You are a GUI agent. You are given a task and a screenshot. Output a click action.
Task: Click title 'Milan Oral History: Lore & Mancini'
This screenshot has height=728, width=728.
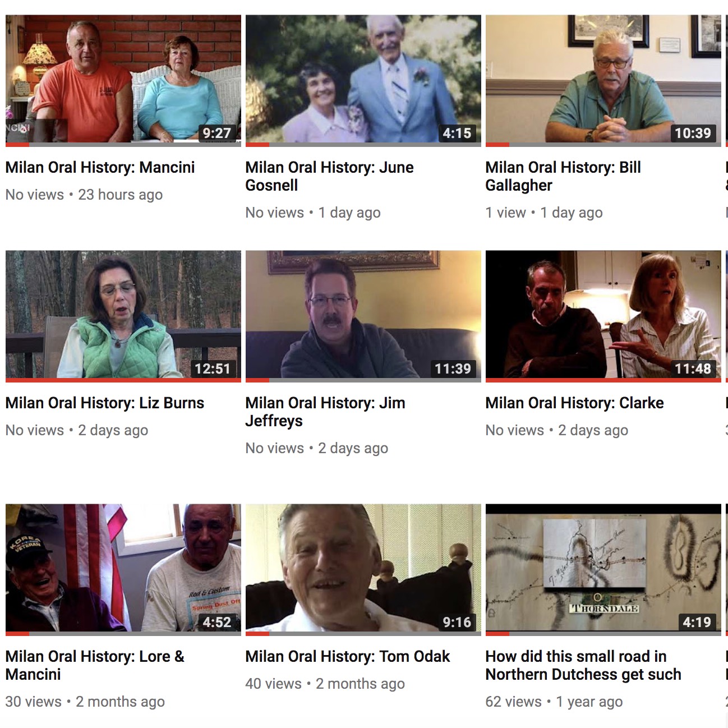95,665
